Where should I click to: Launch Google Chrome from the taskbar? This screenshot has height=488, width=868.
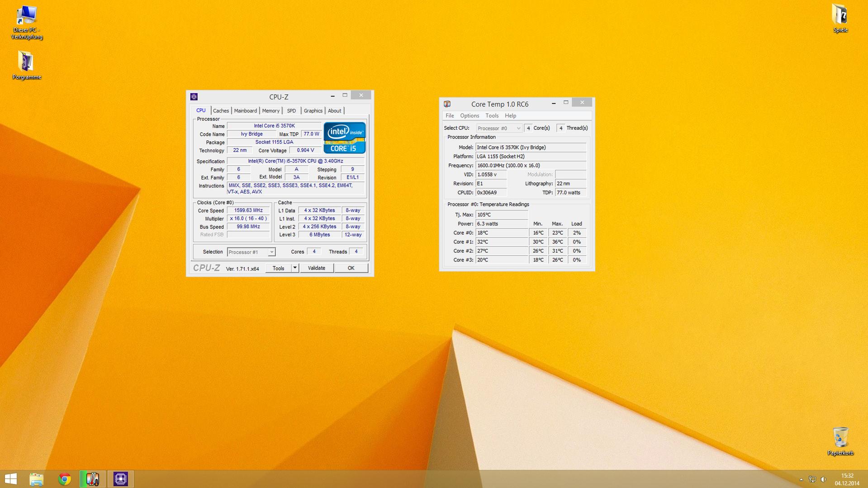coord(65,479)
